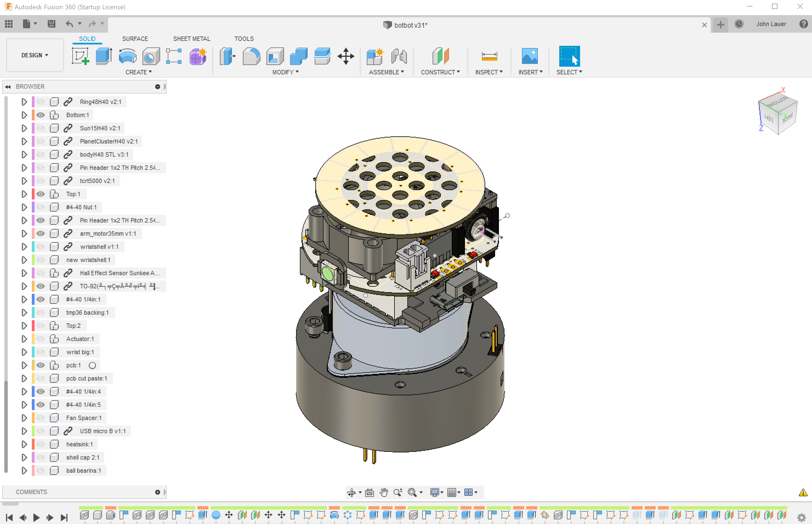Show the heatsink:1 component
The height and width of the screenshot is (524, 812).
[x=41, y=444]
